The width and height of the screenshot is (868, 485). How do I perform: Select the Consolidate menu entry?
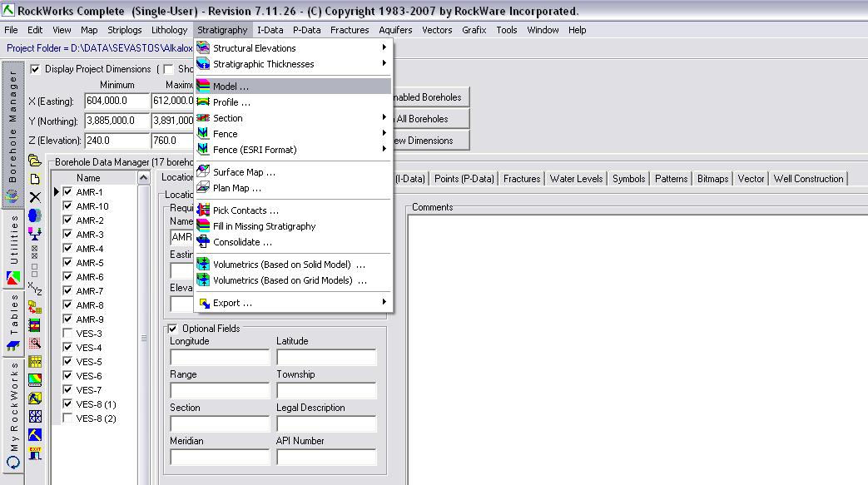(294, 242)
